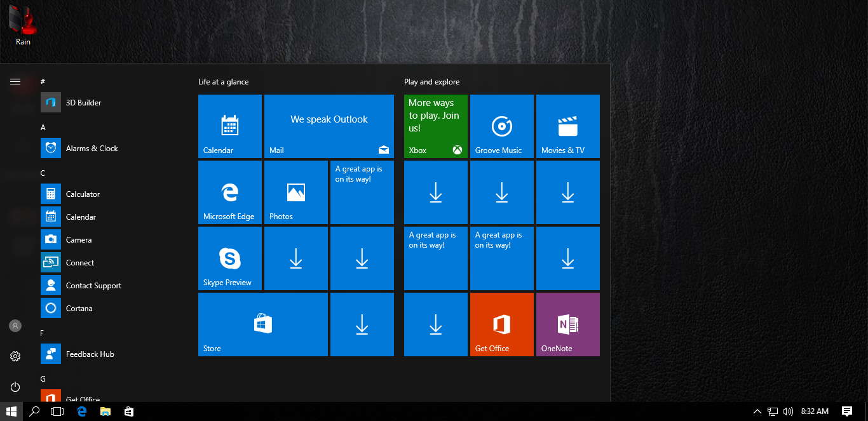This screenshot has width=868, height=421.
Task: Open Edge from the taskbar
Action: [x=81, y=411]
